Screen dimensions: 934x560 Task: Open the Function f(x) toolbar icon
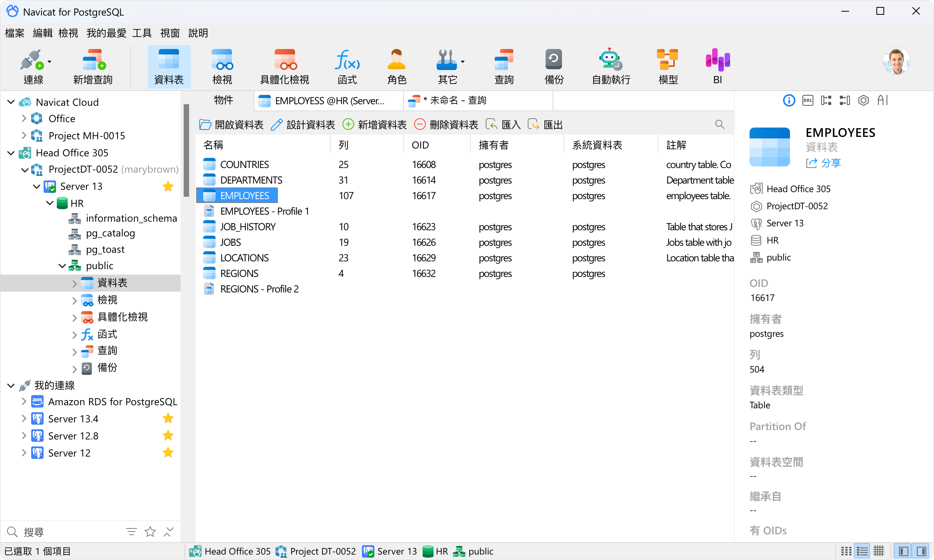pos(347,67)
